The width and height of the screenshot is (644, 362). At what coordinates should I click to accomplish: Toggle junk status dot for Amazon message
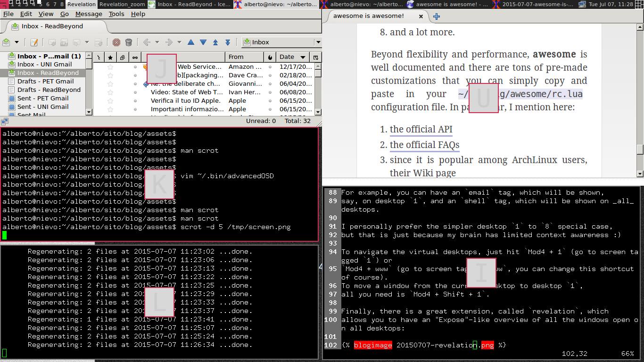270,67
